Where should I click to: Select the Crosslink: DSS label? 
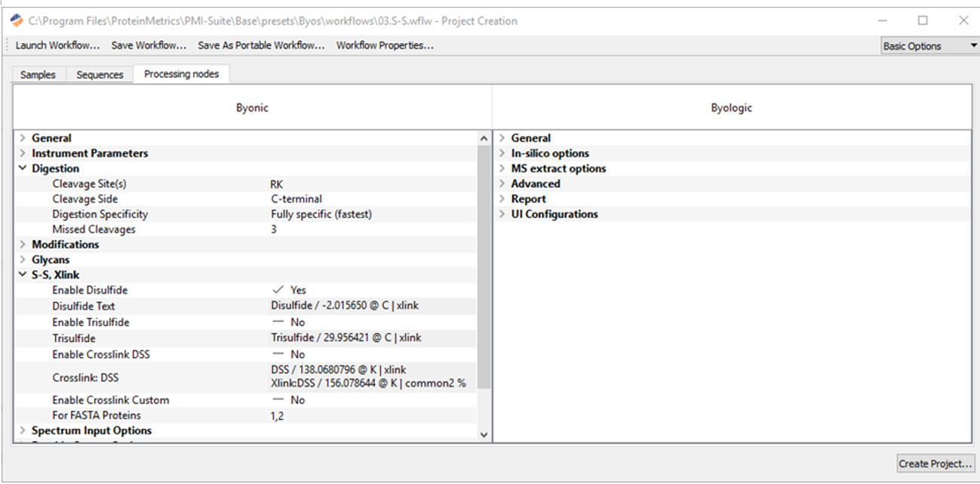click(x=85, y=378)
